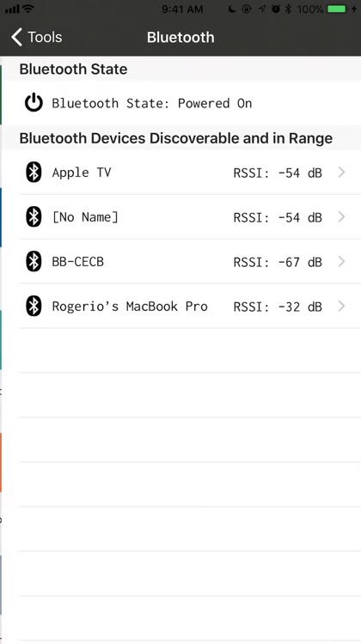This screenshot has height=644, width=361.
Task: Tap the Wi-Fi icon in status bar
Action: (28, 9)
